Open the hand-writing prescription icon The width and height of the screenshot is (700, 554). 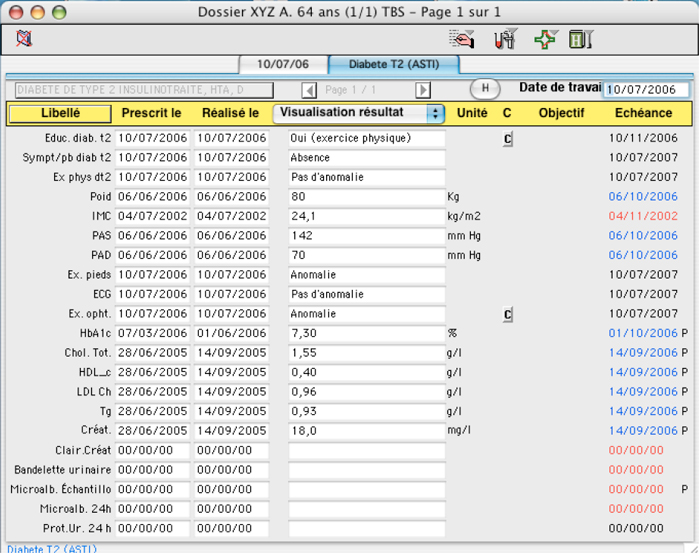462,39
